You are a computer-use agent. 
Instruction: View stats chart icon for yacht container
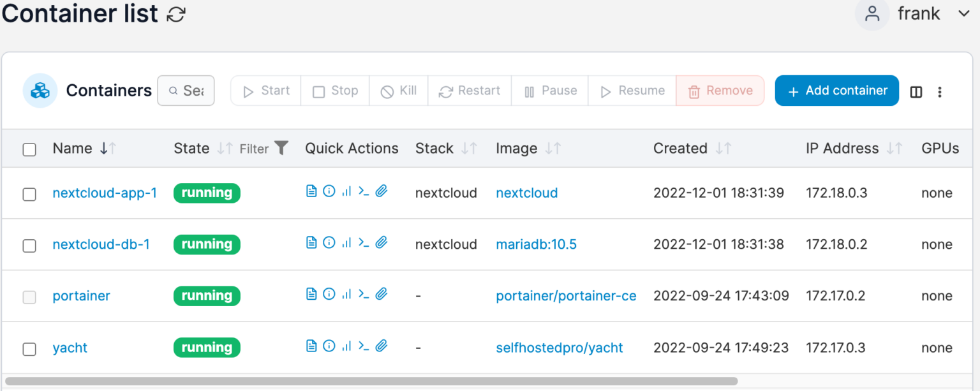click(346, 346)
